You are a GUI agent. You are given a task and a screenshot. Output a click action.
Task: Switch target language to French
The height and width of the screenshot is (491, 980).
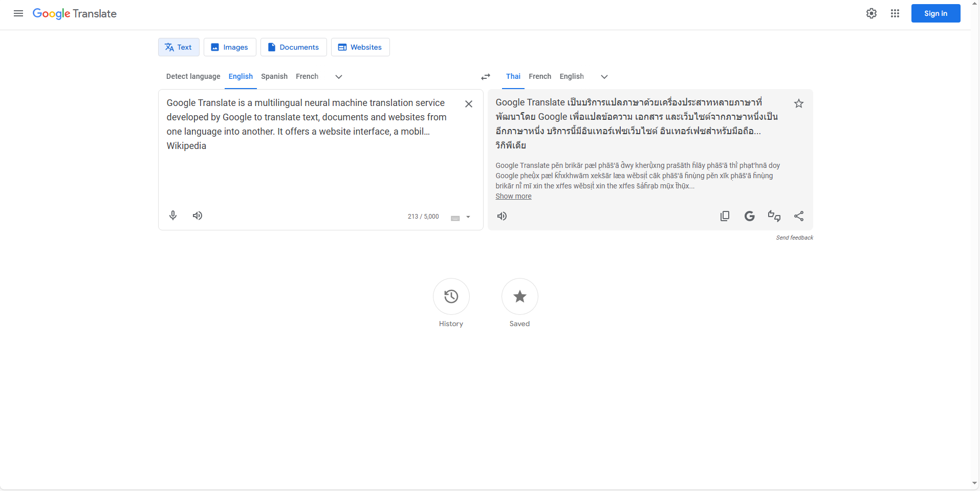[539, 76]
